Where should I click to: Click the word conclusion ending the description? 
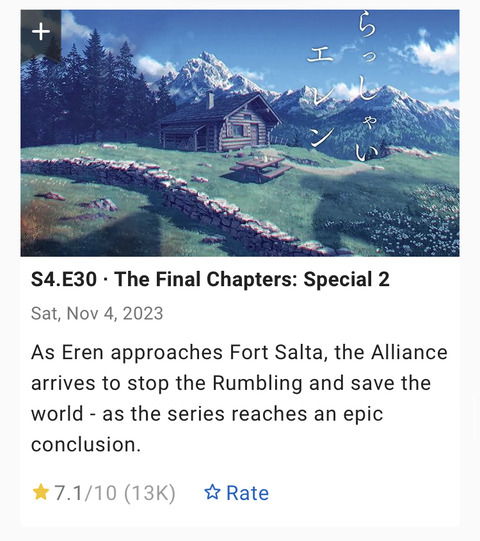(86, 444)
